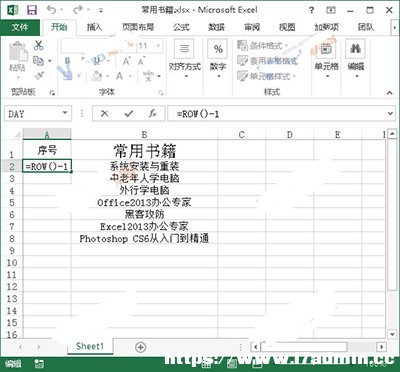Select the Sheet1 worksheet tab
The height and width of the screenshot is (372, 400).
[x=90, y=347]
